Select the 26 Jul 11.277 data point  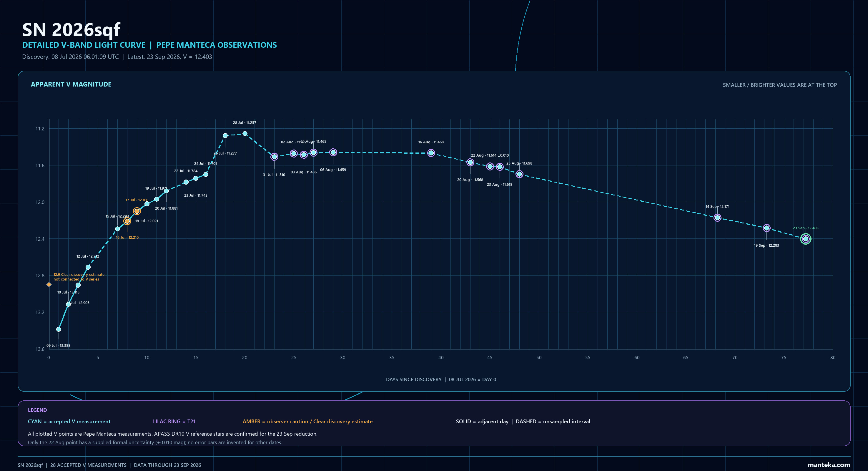(x=225, y=135)
